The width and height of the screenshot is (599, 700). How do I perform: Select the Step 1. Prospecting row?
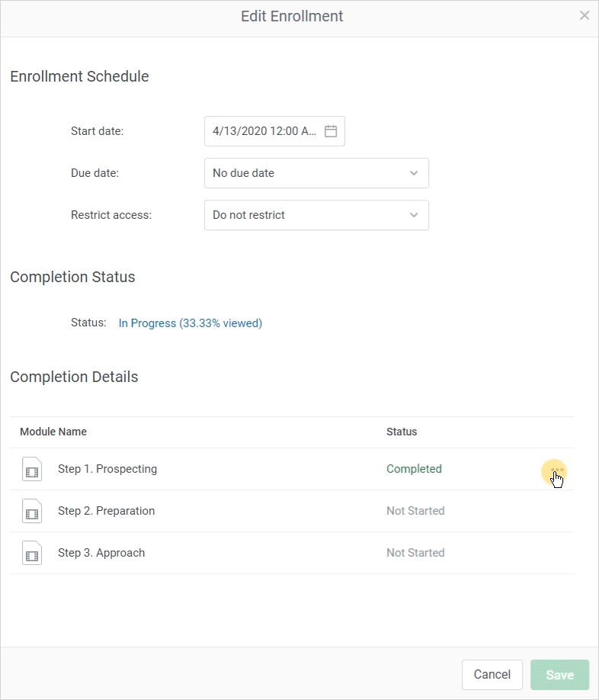(292, 469)
